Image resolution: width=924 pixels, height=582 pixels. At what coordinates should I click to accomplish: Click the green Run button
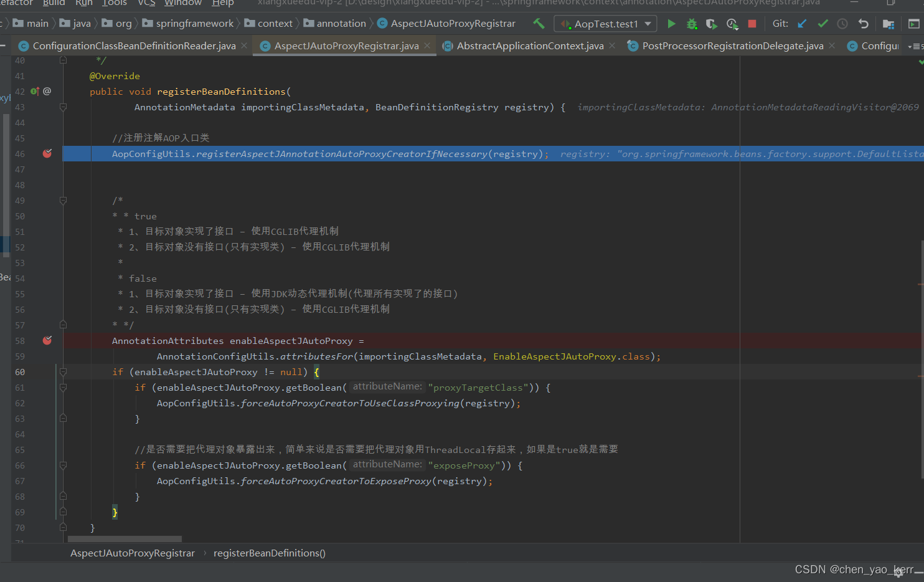pyautogui.click(x=671, y=24)
